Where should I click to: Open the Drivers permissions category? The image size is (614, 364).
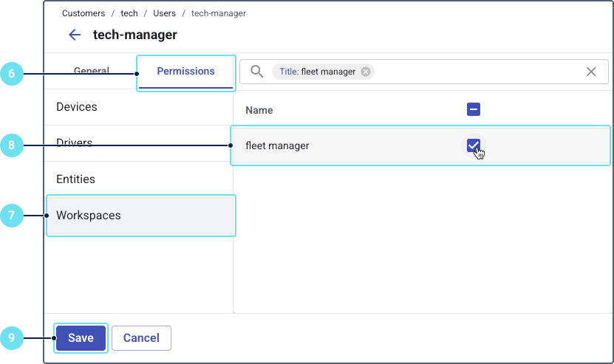tap(74, 143)
